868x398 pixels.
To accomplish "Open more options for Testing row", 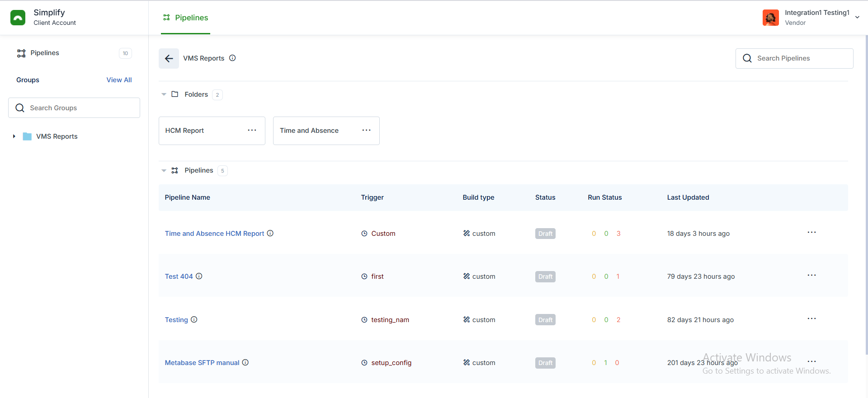I will click(x=811, y=318).
